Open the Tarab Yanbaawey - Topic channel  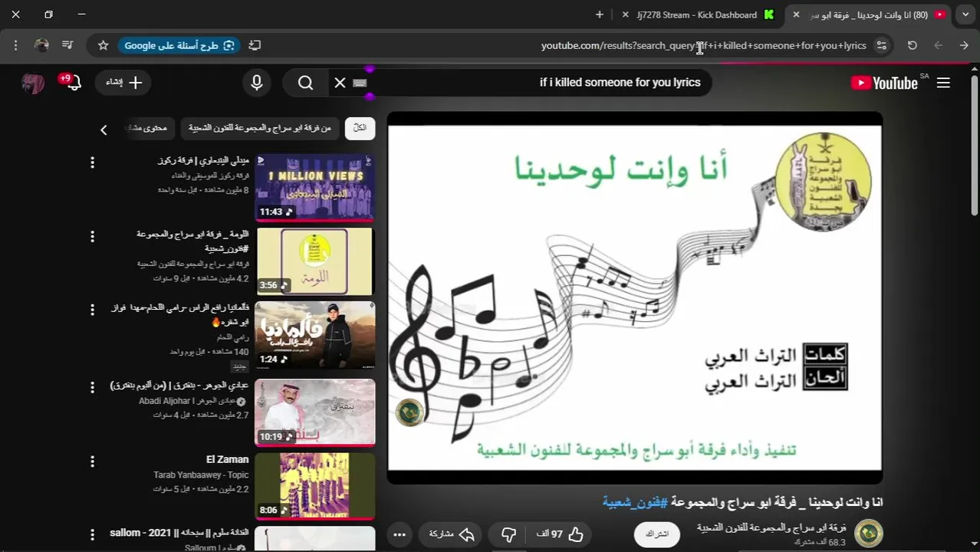click(201, 475)
